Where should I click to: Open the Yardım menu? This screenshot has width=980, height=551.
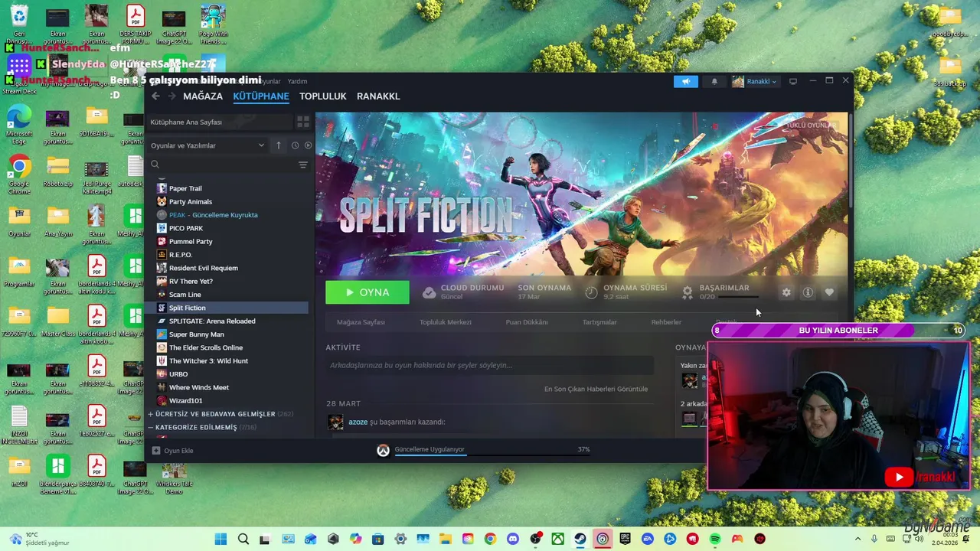(297, 81)
